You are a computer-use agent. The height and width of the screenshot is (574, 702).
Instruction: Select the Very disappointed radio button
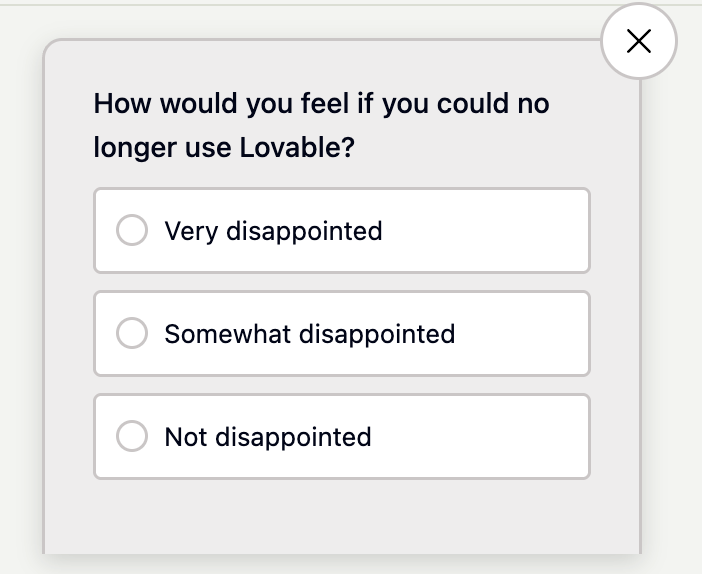(132, 231)
